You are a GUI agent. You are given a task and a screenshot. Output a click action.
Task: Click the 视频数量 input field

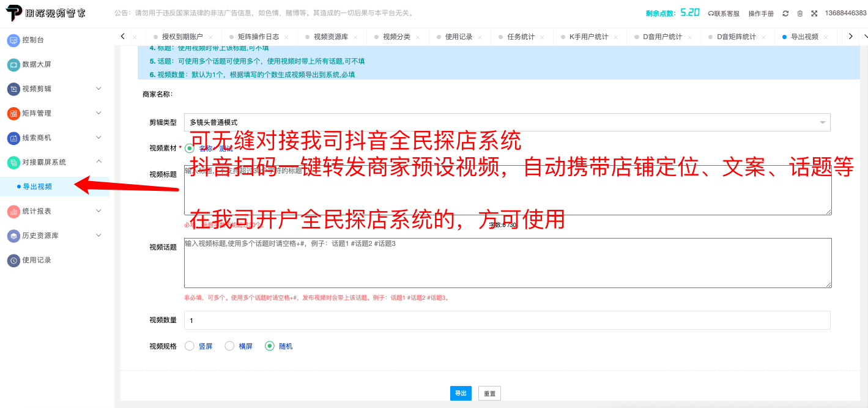click(x=507, y=320)
